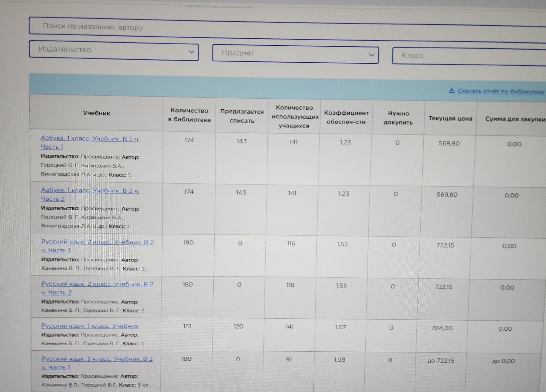Image resolution: width=546 pixels, height=392 pixels.
Task: Open 'Русский язык. 1 класс. Учебник' link
Action: pyautogui.click(x=90, y=326)
